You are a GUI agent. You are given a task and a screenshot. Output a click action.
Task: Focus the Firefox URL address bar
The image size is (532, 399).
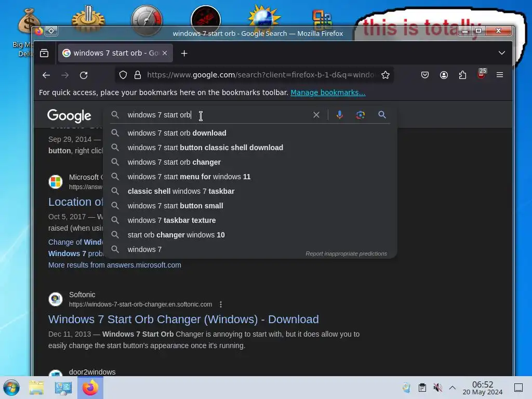[260, 75]
